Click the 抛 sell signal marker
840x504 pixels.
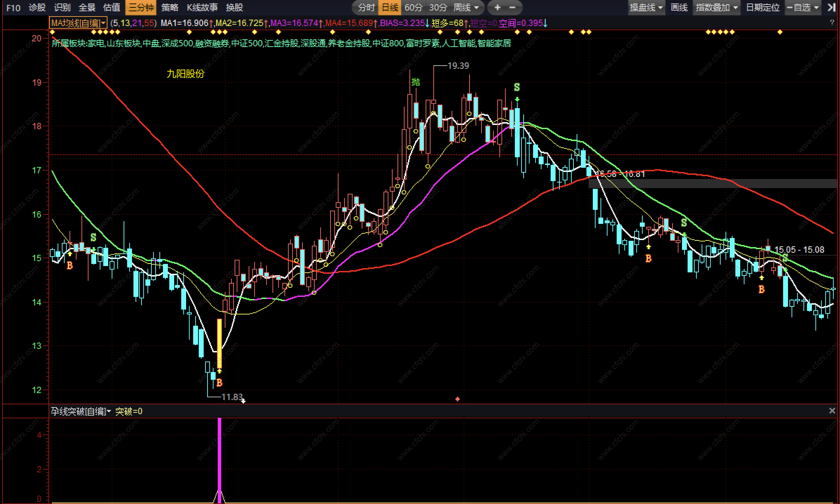[x=415, y=82]
